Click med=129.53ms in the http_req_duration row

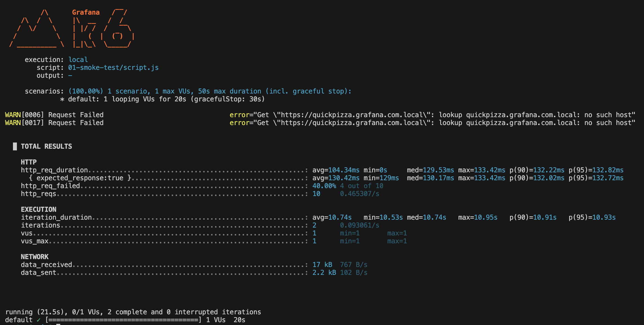(x=430, y=170)
